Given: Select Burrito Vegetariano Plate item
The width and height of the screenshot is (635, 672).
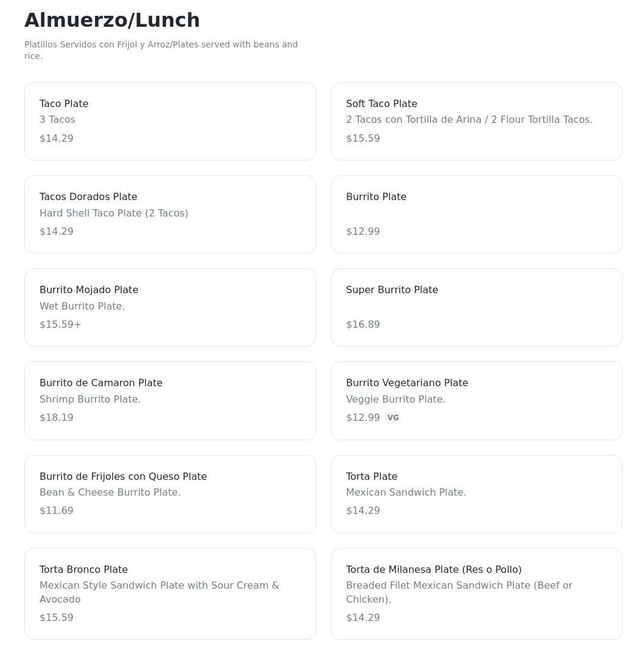Looking at the screenshot, I should [x=477, y=401].
